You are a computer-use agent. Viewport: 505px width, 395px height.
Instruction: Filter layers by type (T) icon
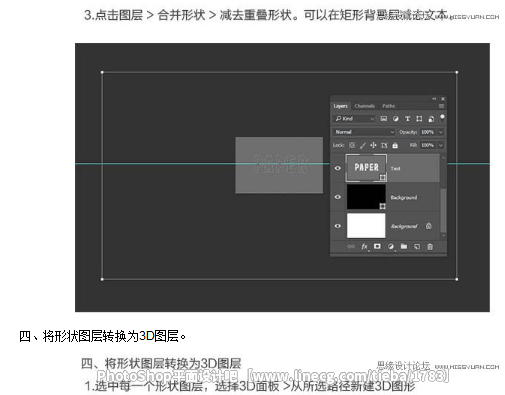point(407,119)
